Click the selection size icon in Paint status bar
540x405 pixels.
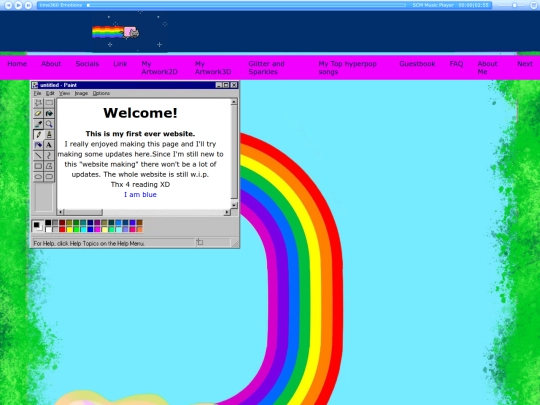coord(200,242)
